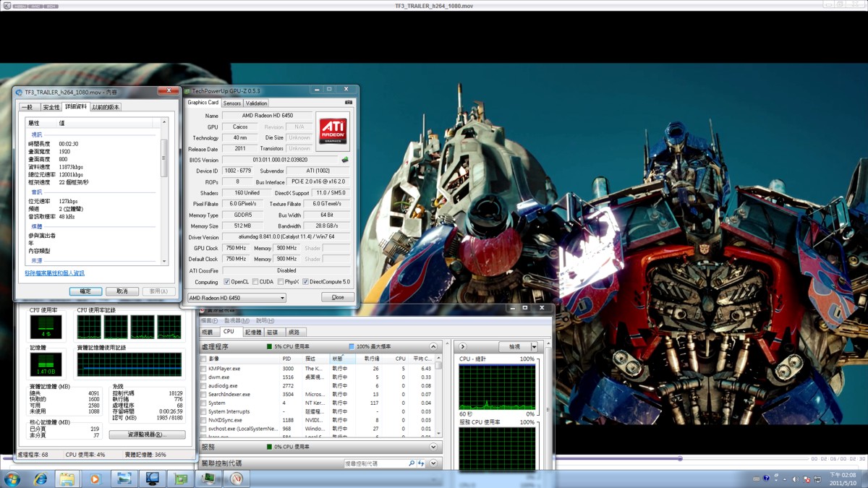The width and height of the screenshot is (868, 488).
Task: Launch Internet Explorer from the taskbar
Action: coord(41,479)
